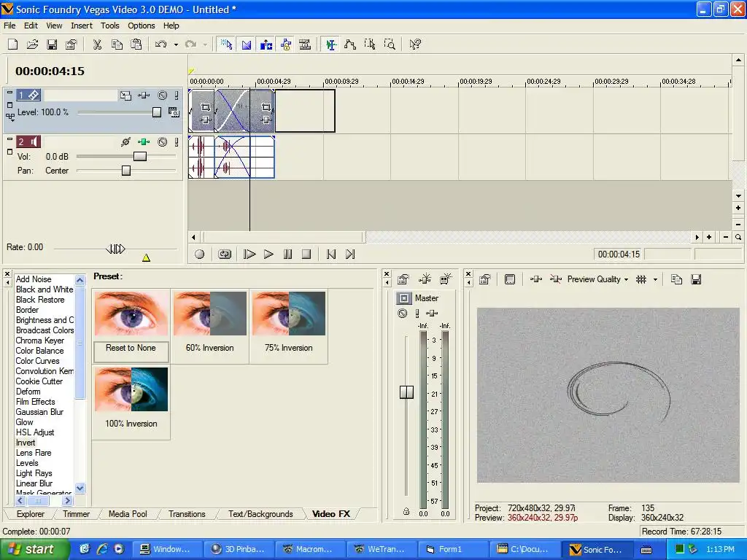
Task: Click Preview on External Monitor icon
Action: point(510,279)
